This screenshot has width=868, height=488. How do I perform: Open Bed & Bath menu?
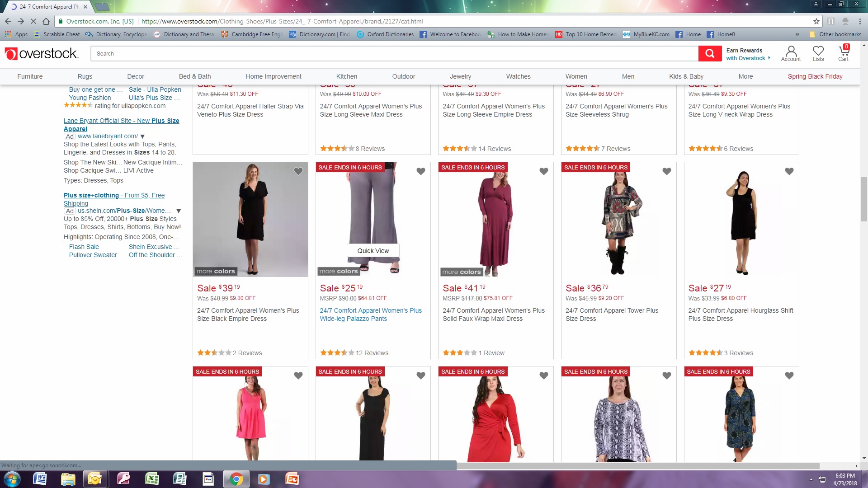195,76
